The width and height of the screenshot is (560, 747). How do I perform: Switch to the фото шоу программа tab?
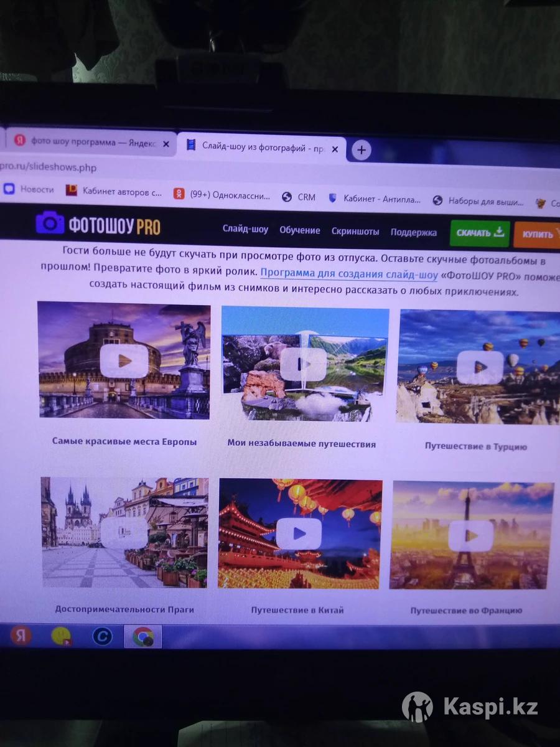[87, 143]
